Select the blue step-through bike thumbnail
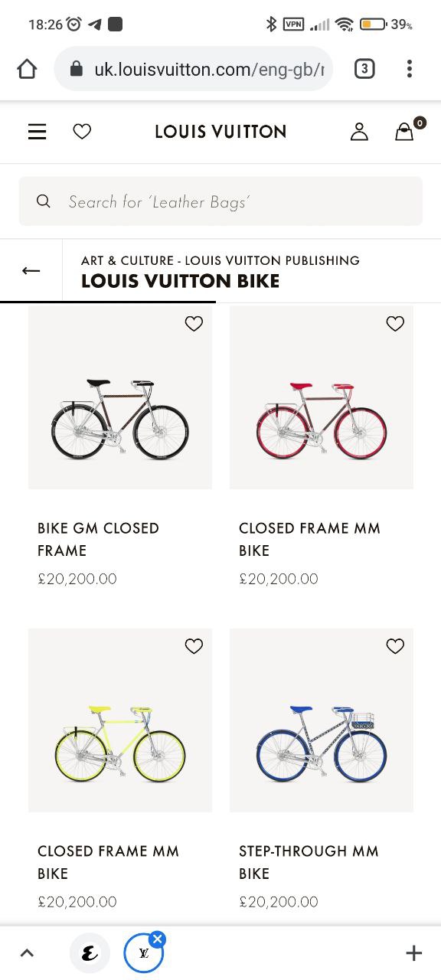The width and height of the screenshot is (441, 980). coord(322,720)
